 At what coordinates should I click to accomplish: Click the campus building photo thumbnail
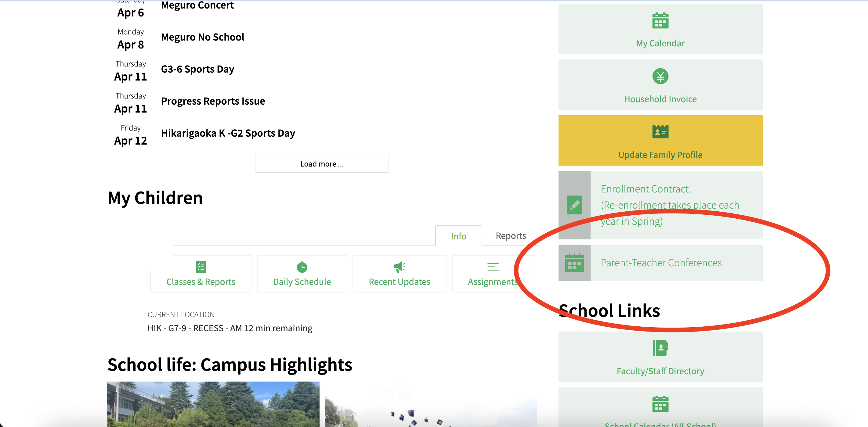(x=213, y=404)
